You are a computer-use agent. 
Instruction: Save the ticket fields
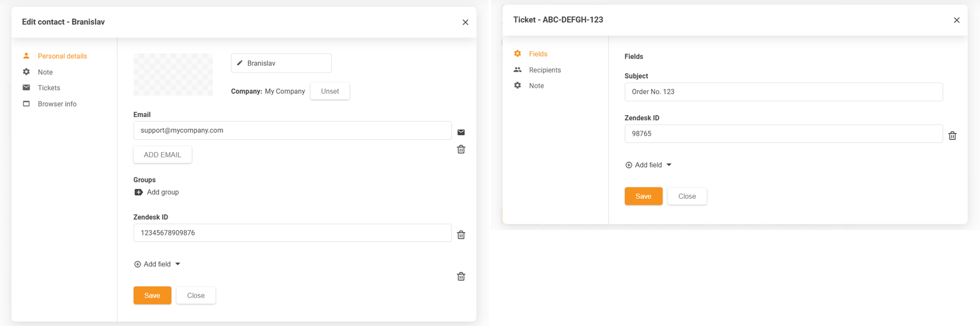[643, 196]
